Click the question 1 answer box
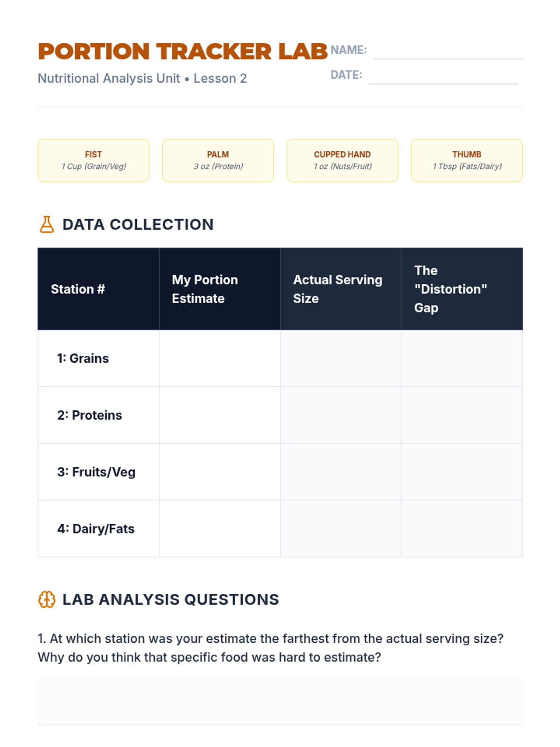Image resolution: width=560 pixels, height=747 pixels. [280, 700]
